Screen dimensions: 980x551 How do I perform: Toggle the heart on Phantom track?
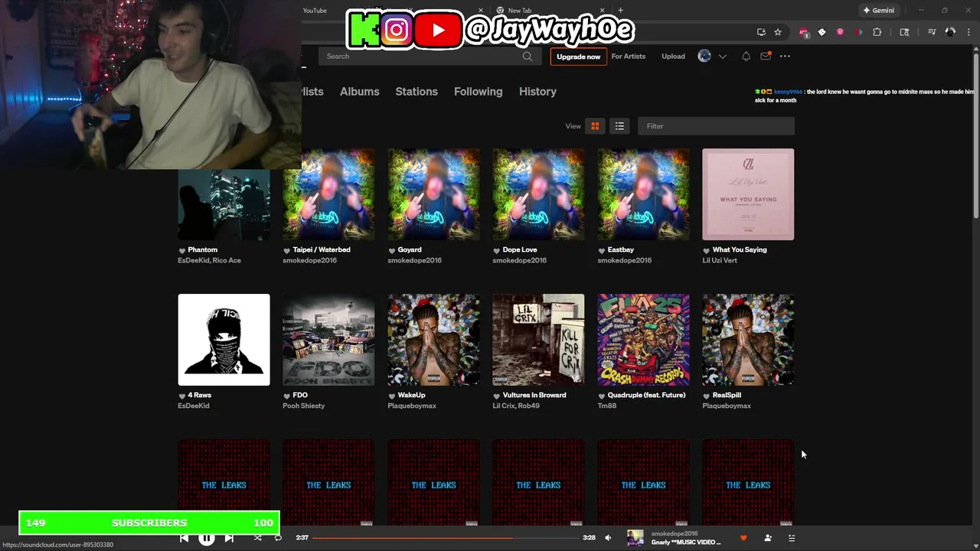pyautogui.click(x=182, y=250)
